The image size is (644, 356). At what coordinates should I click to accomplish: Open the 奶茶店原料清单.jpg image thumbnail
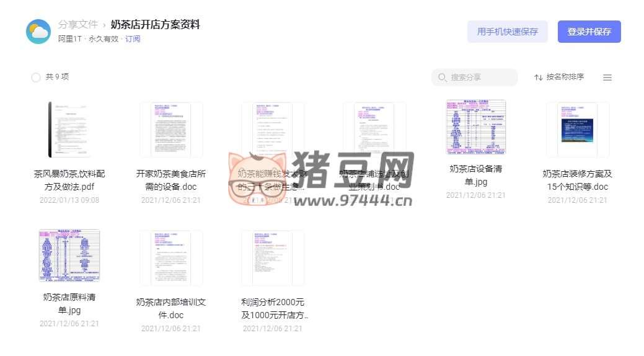pos(69,256)
